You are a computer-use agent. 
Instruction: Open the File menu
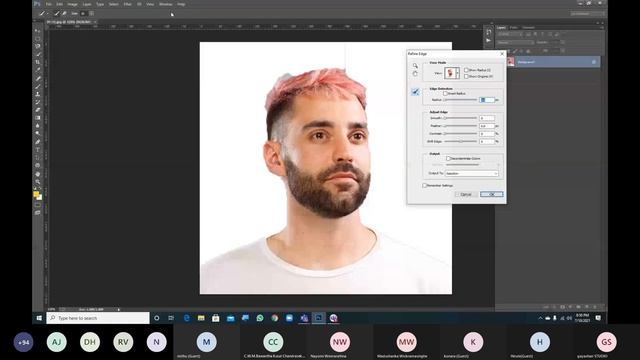pyautogui.click(x=49, y=4)
